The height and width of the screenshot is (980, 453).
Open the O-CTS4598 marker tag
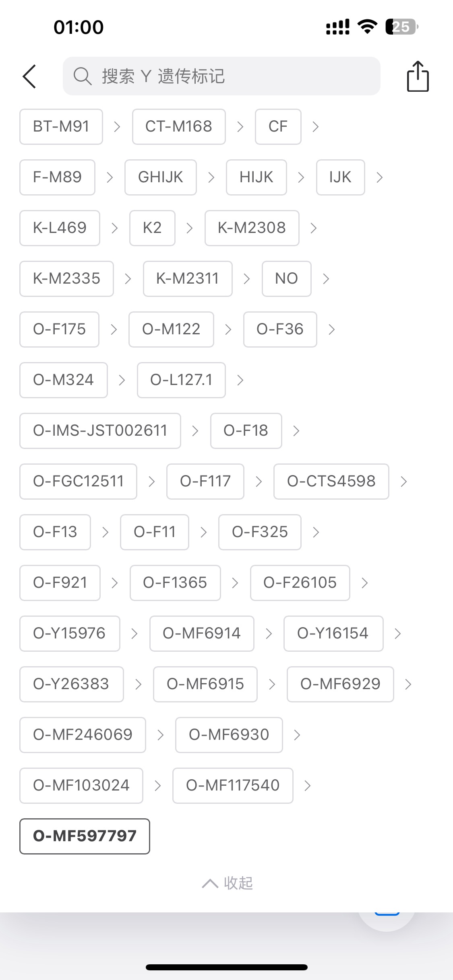pyautogui.click(x=331, y=482)
